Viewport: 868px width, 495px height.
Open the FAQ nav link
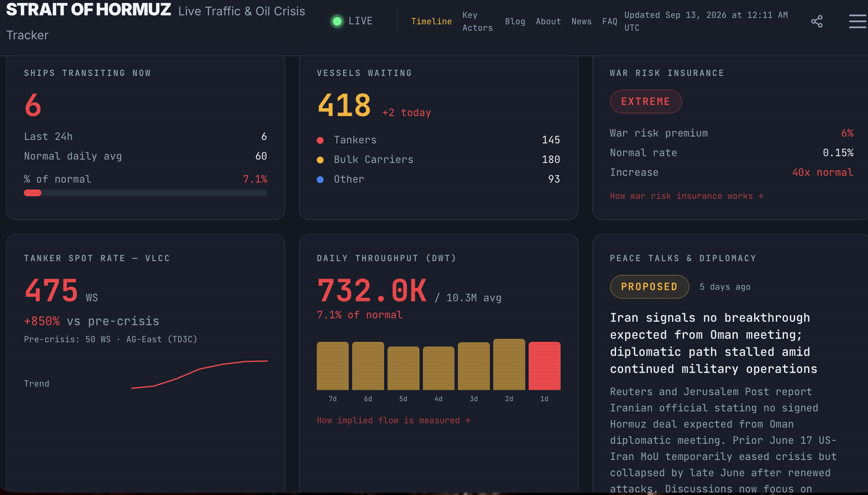click(x=610, y=21)
